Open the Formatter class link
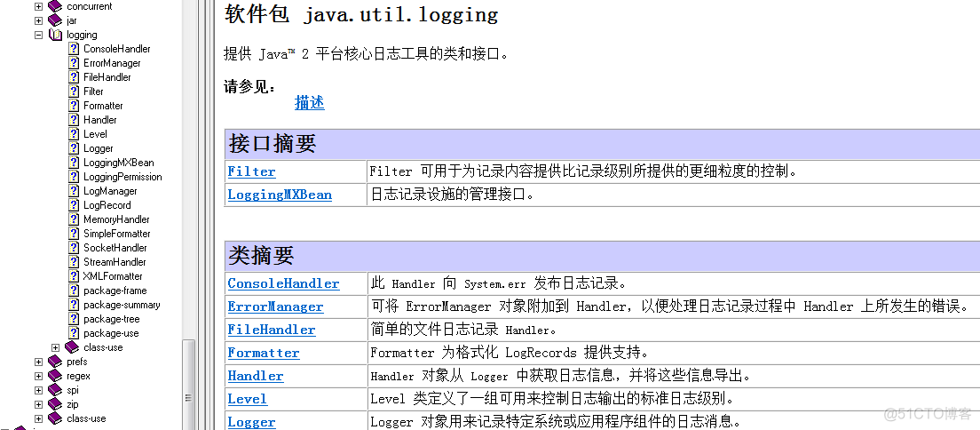The width and height of the screenshot is (980, 430). coord(263,353)
